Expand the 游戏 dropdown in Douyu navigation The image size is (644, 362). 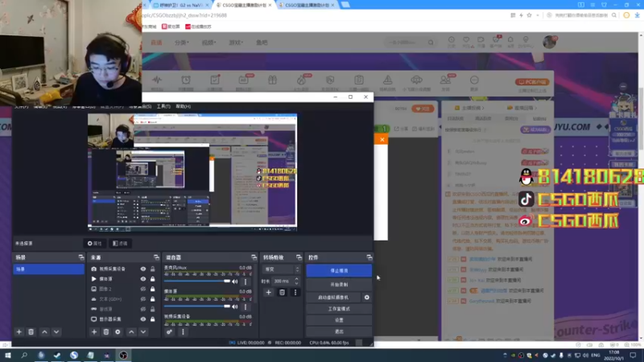tap(236, 43)
